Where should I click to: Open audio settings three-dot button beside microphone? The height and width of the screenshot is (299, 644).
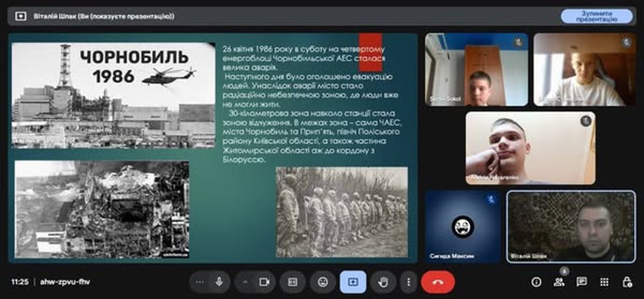tap(200, 282)
